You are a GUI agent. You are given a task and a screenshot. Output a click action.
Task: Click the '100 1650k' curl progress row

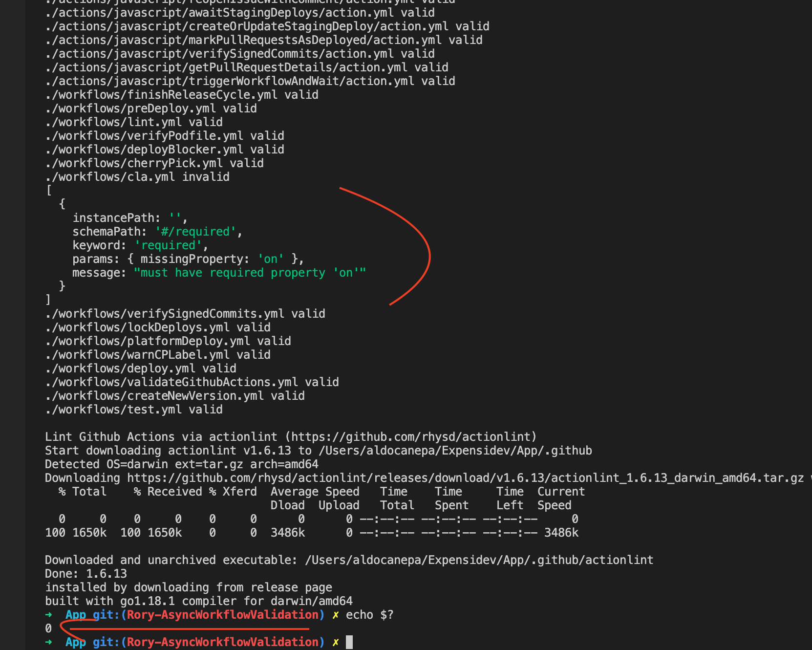[x=312, y=533]
